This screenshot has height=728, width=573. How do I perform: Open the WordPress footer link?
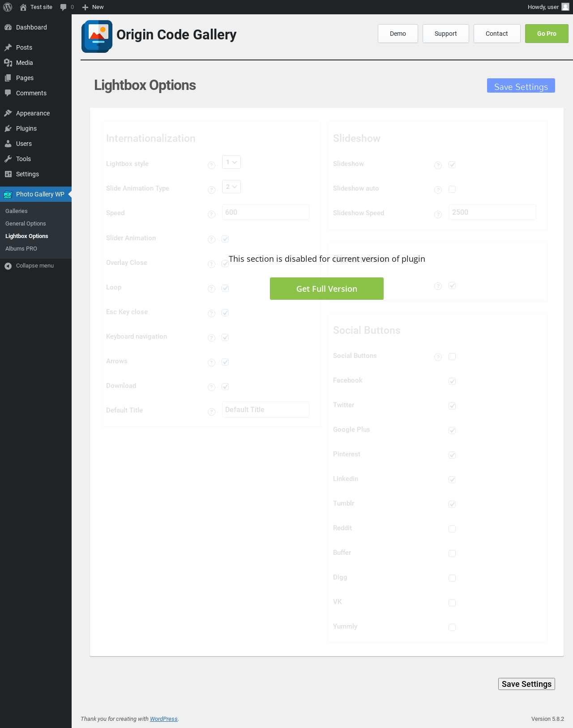[x=164, y=719]
